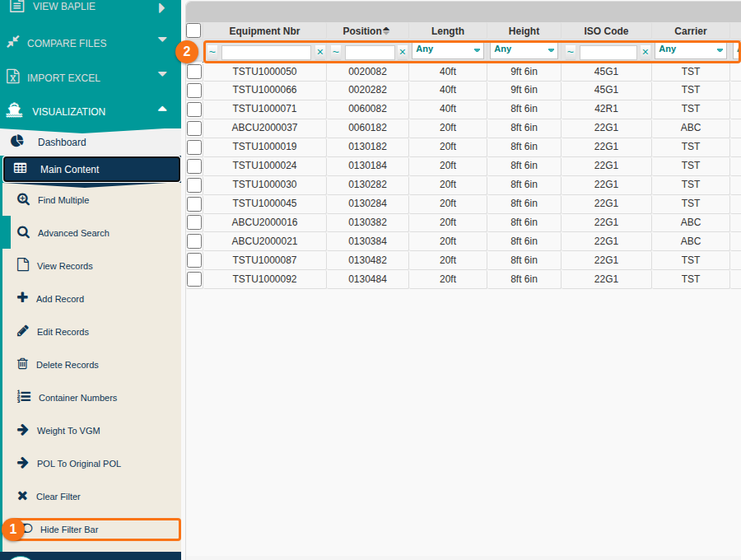The width and height of the screenshot is (741, 560).
Task: Click the equipment number ABCU2000021
Action: (x=264, y=241)
